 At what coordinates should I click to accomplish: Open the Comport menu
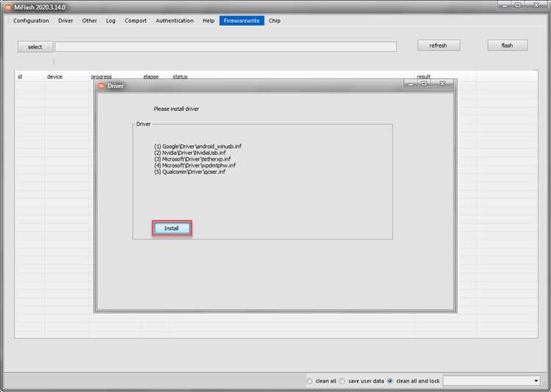(135, 21)
